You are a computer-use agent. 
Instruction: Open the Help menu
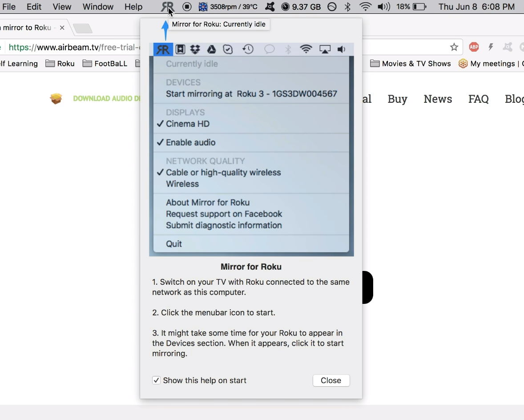point(133,7)
